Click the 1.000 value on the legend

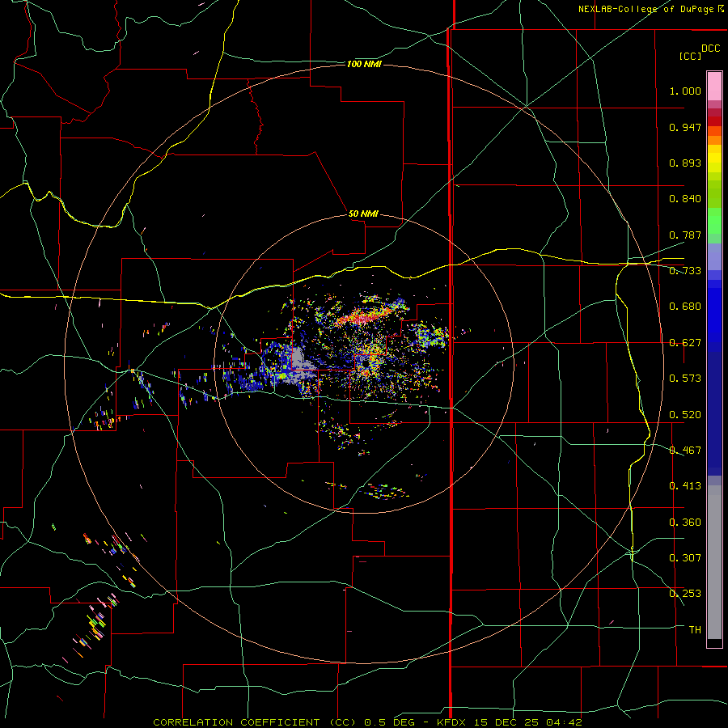tap(685, 91)
